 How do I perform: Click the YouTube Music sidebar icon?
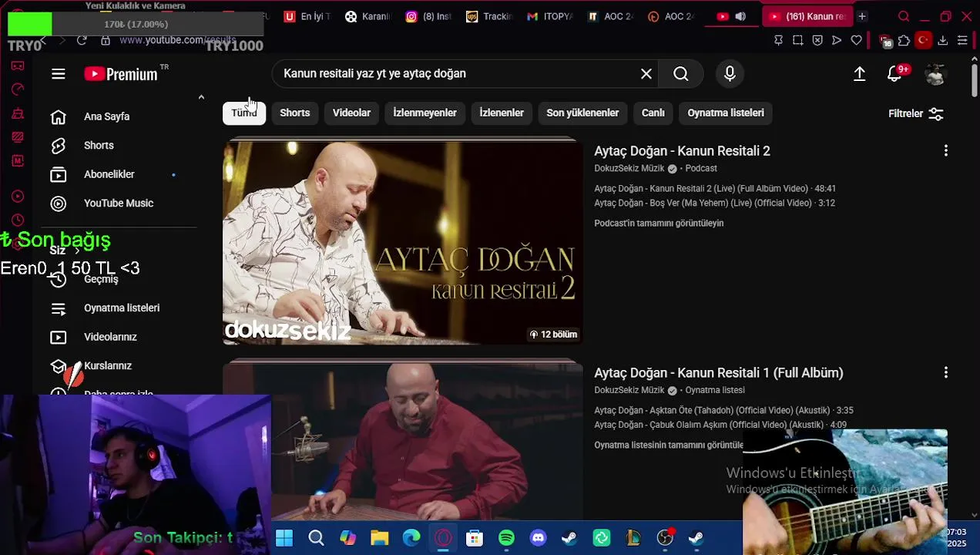point(59,203)
